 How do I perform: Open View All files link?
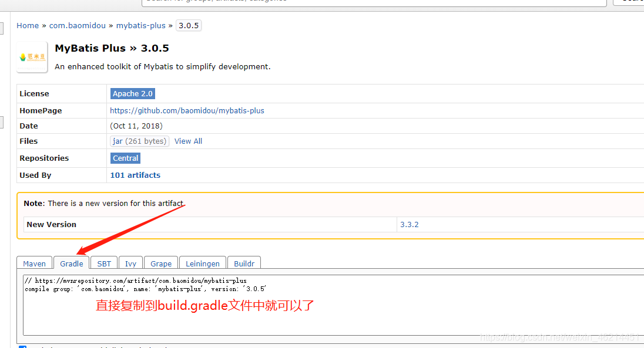point(188,141)
